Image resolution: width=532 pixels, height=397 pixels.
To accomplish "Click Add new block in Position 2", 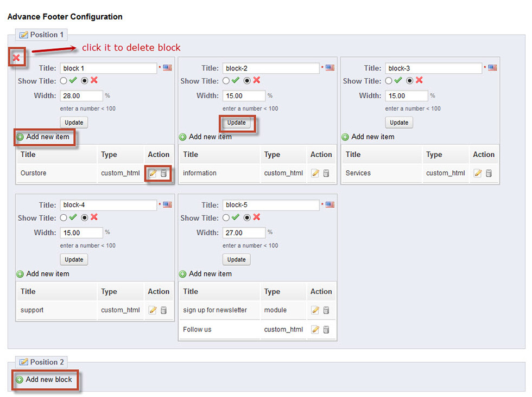I will coord(45,380).
